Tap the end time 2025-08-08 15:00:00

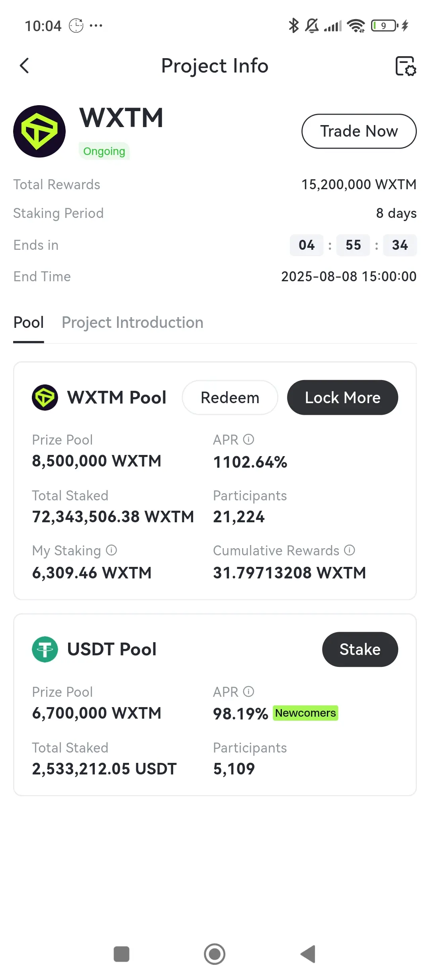[349, 276]
